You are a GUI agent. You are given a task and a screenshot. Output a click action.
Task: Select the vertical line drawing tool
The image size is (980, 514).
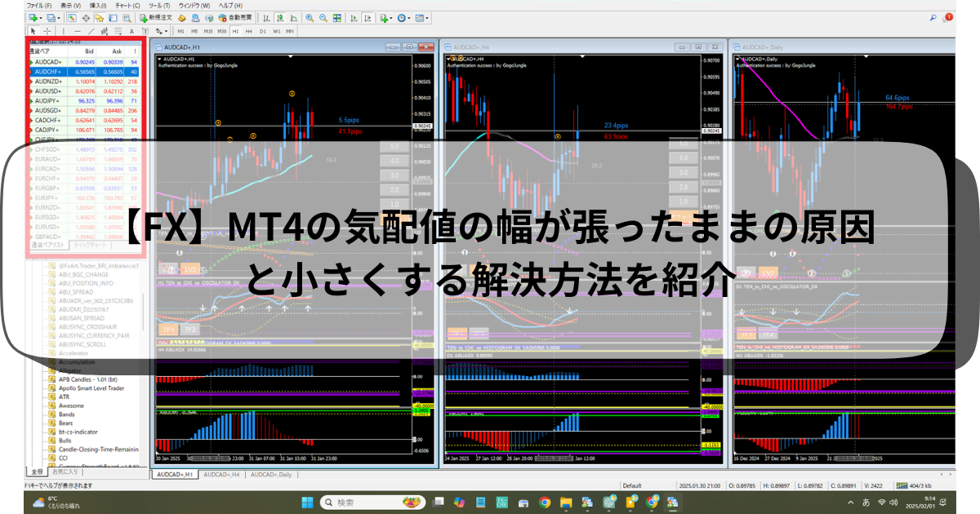click(63, 31)
